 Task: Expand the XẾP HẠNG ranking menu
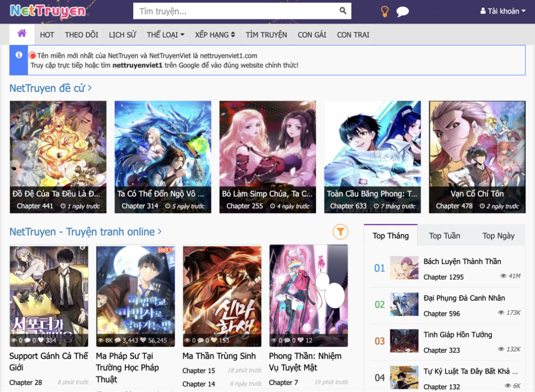215,35
